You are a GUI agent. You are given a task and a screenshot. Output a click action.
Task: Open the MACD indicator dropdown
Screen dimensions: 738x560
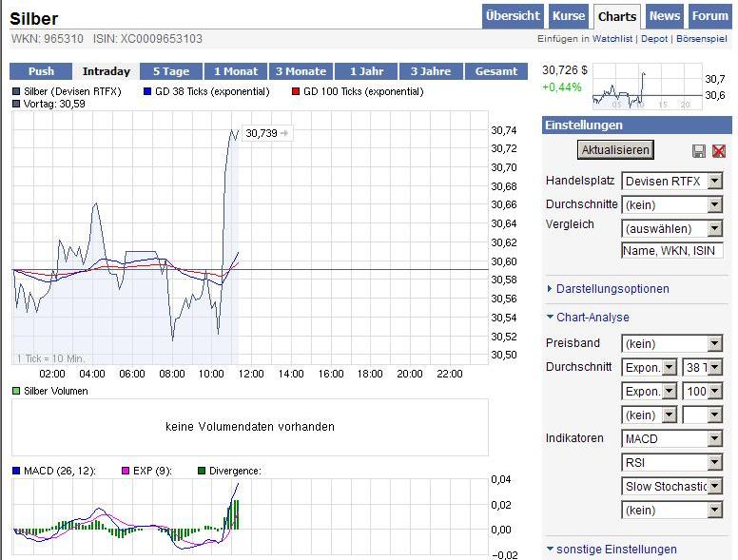[x=671, y=439]
